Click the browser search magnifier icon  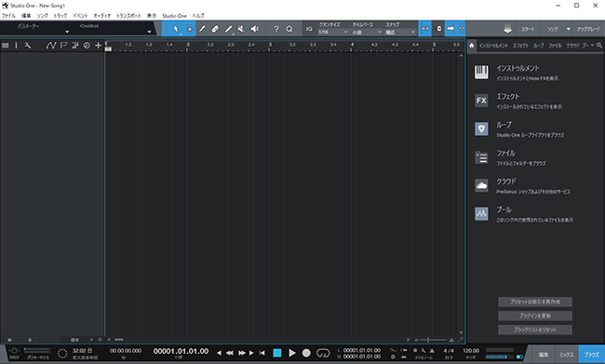599,46
